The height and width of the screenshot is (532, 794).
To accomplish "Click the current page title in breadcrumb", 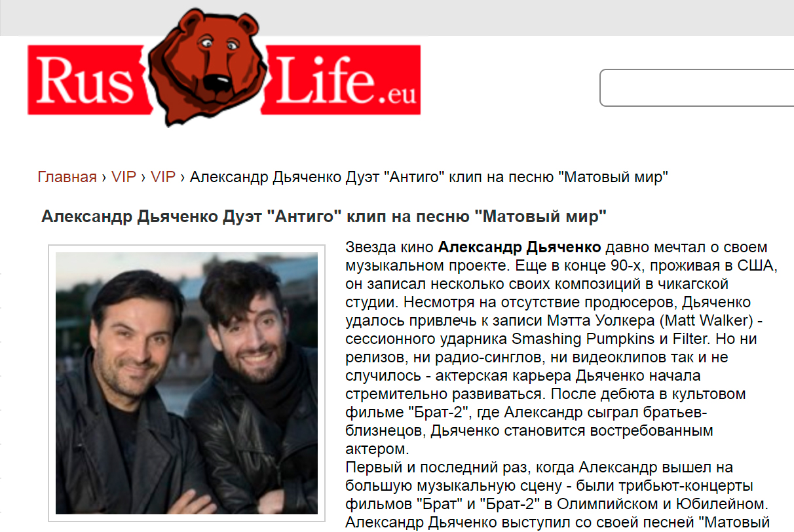I will click(x=429, y=177).
